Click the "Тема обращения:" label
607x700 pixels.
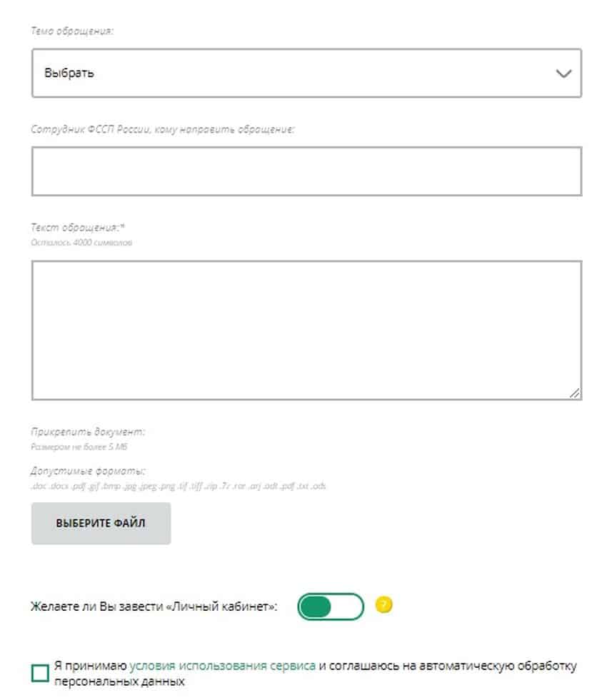coord(73,32)
